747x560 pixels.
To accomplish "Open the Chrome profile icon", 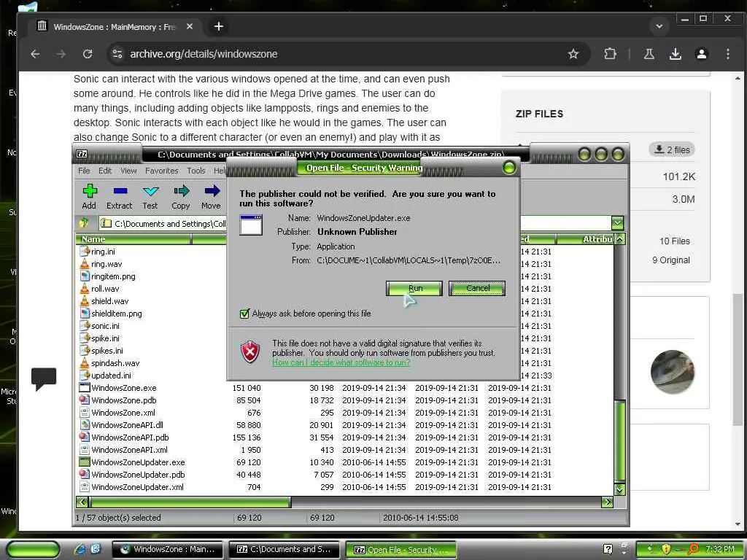I will point(701,54).
